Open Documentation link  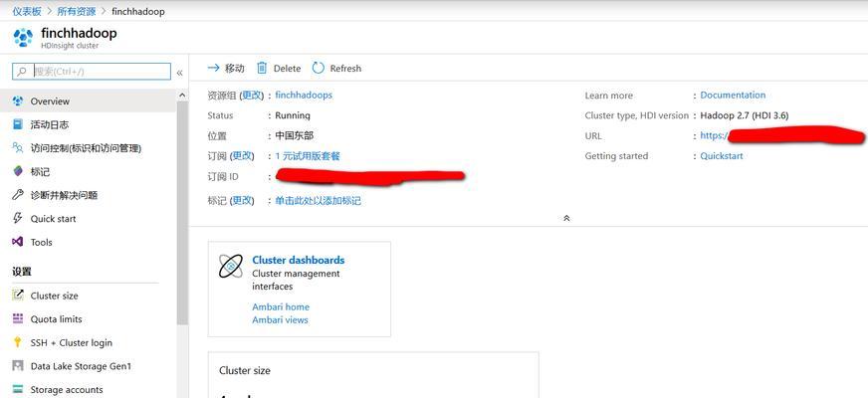click(733, 95)
